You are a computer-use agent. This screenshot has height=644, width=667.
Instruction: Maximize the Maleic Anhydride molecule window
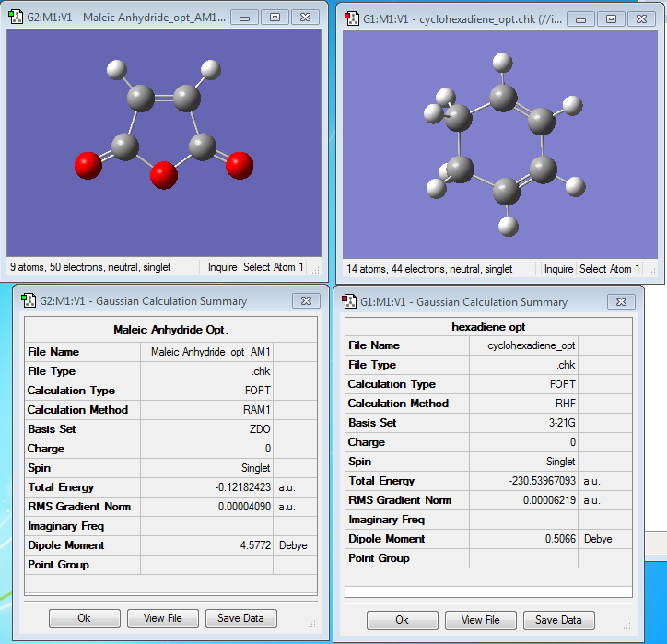275,18
